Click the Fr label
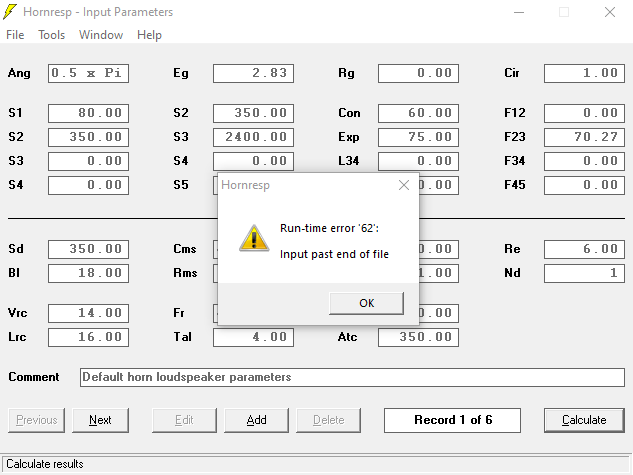This screenshot has height=475, width=633. (178, 313)
